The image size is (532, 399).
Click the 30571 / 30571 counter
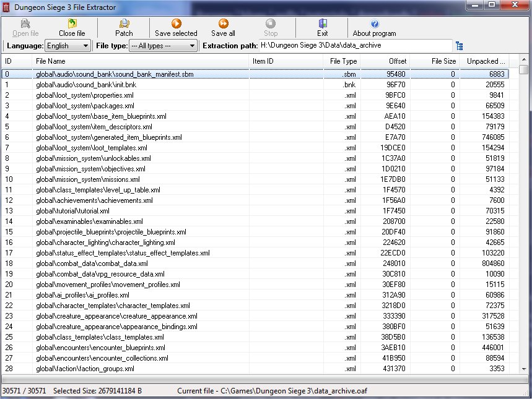24,391
